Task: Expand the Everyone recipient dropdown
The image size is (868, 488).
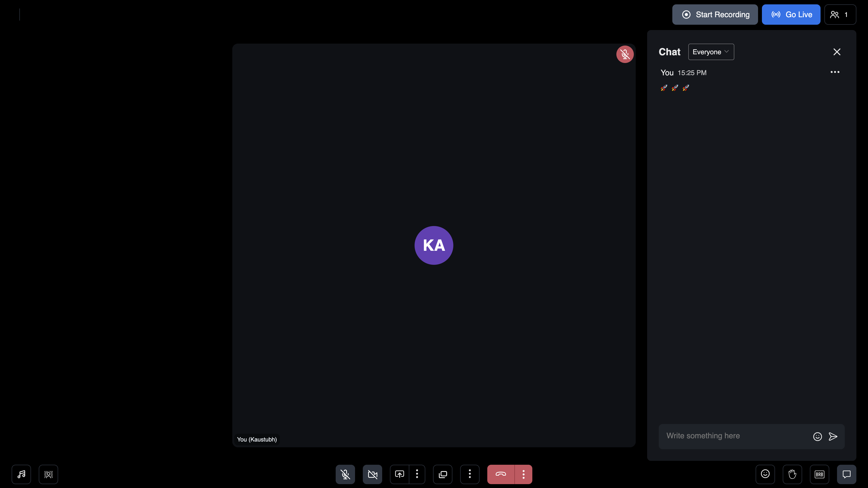Action: (711, 52)
